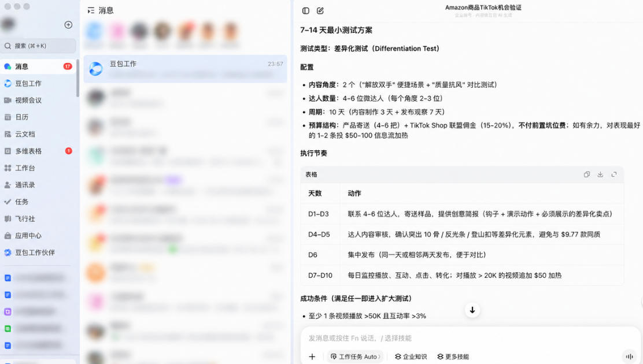This screenshot has height=364, width=643.
Task: Click the D7–D10 table cell
Action: (x=320, y=276)
